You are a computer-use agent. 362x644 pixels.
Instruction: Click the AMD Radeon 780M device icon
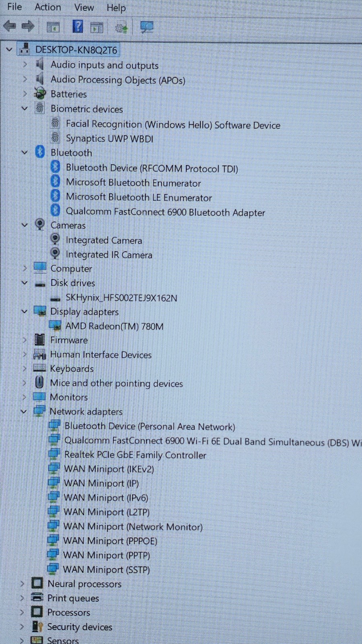click(55, 326)
